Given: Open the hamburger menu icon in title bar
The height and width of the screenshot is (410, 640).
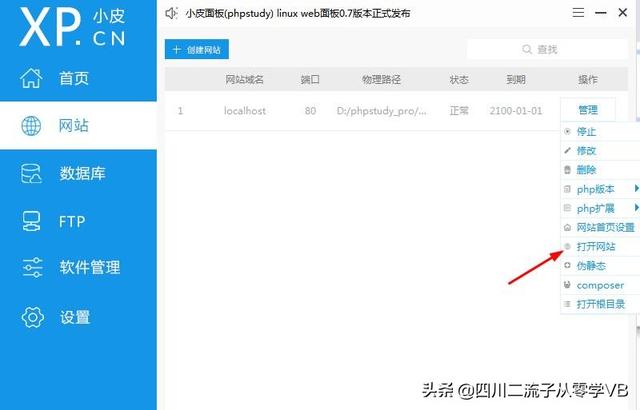Looking at the screenshot, I should (578, 14).
